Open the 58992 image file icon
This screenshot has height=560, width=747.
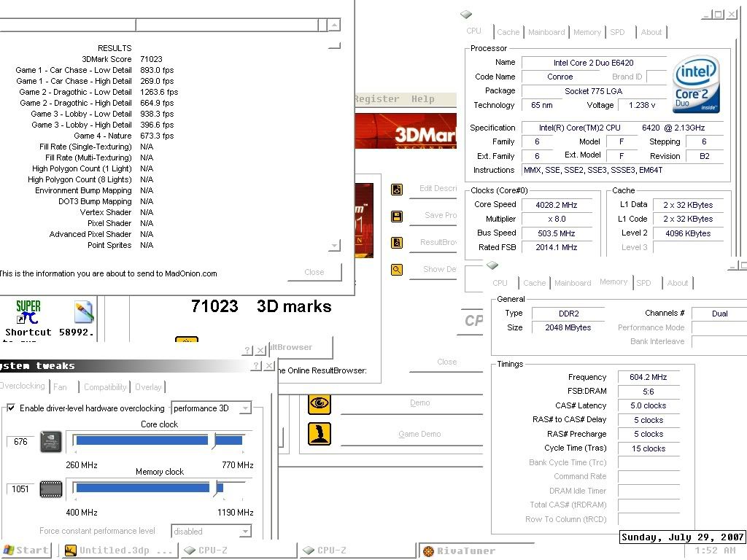84,312
